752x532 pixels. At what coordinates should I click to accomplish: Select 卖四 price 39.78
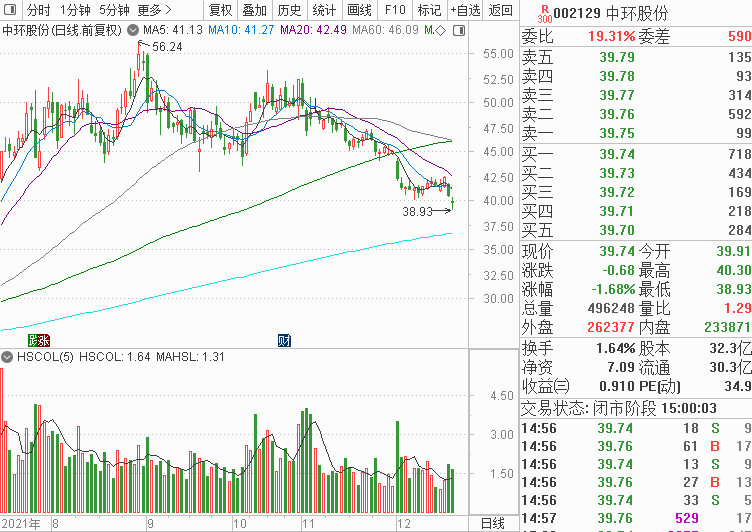pos(617,76)
